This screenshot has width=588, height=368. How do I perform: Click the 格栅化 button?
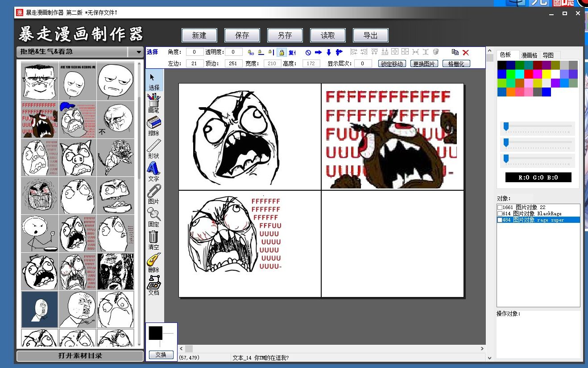point(456,64)
